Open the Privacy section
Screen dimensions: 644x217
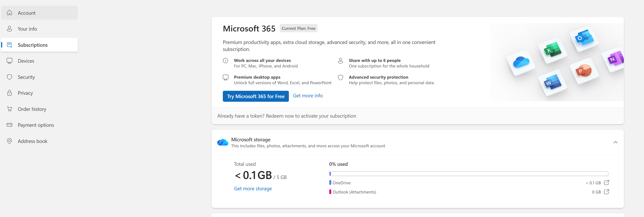click(x=40, y=93)
